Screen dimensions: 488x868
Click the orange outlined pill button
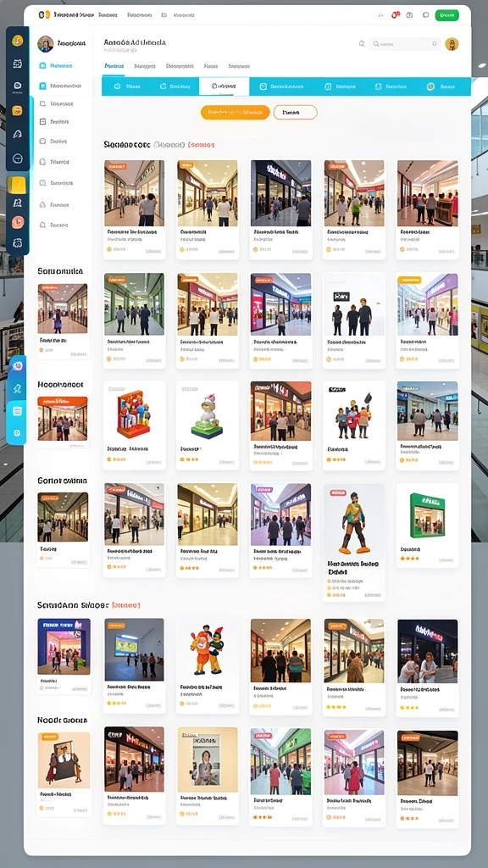296,113
